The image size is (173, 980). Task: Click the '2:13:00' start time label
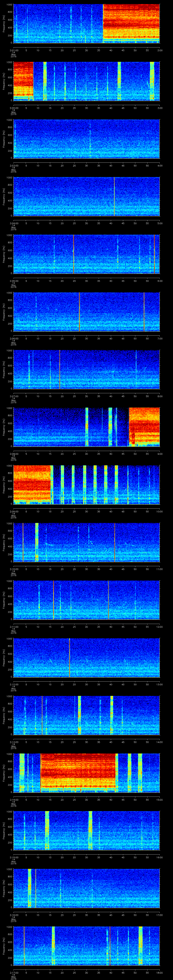coord(14,742)
